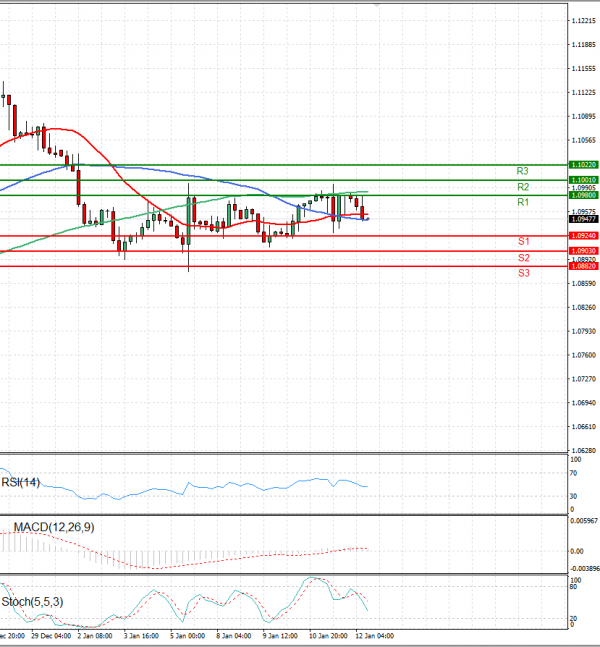Click the 2 Jan 08:00 time label
This screenshot has width=600, height=647.
pos(95,636)
